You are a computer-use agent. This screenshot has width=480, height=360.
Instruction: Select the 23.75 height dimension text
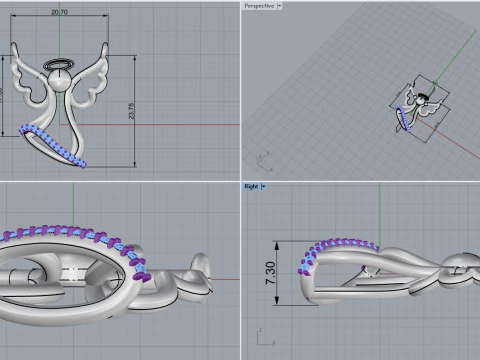click(x=131, y=111)
